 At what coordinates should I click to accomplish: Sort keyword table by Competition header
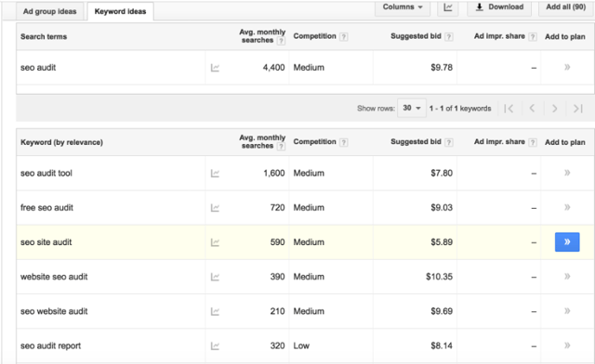(314, 142)
